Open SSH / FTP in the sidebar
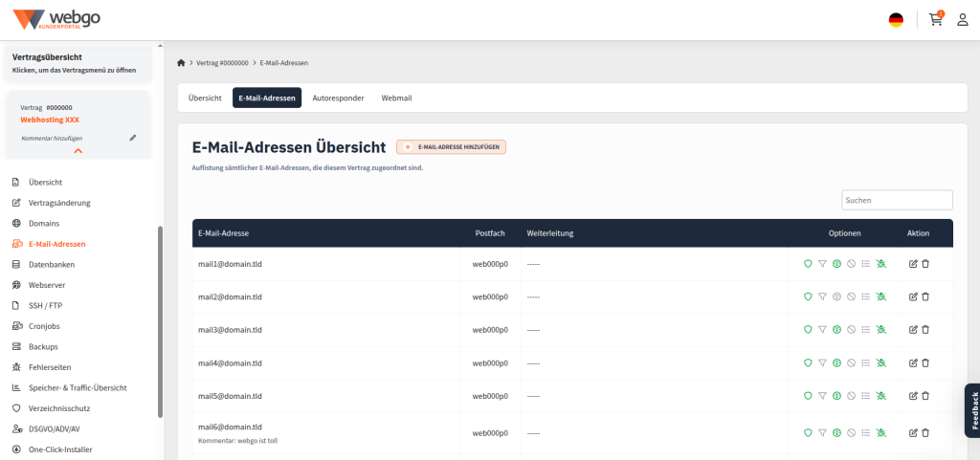 click(x=45, y=306)
